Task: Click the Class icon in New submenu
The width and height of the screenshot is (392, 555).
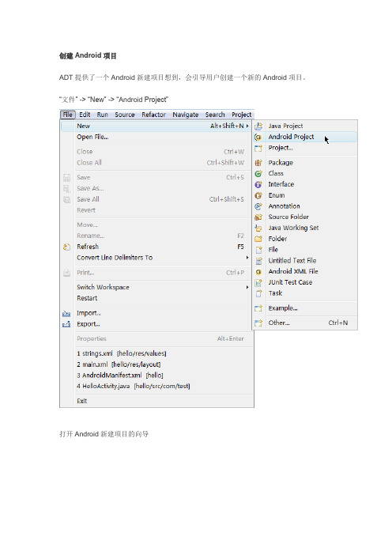Action: pyautogui.click(x=258, y=173)
